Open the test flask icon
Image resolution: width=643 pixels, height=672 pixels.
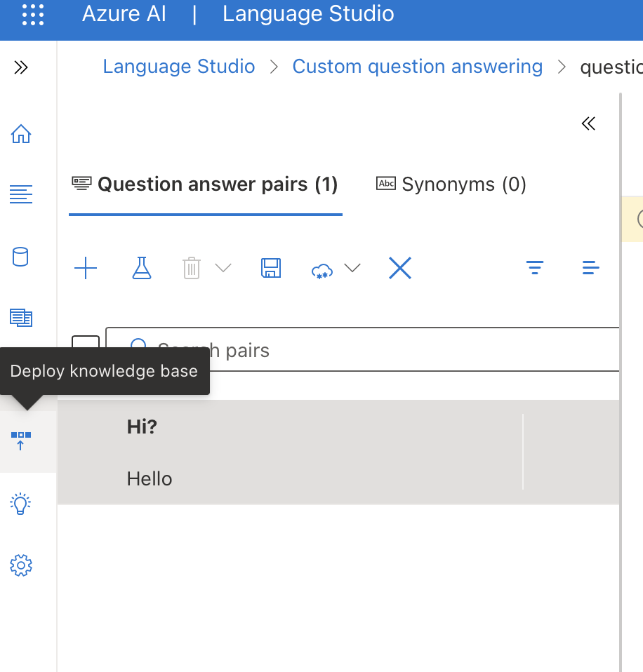point(142,268)
